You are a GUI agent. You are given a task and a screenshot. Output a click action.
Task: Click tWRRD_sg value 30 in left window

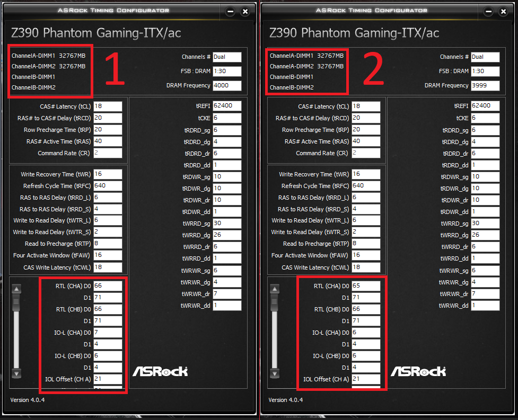pos(227,224)
